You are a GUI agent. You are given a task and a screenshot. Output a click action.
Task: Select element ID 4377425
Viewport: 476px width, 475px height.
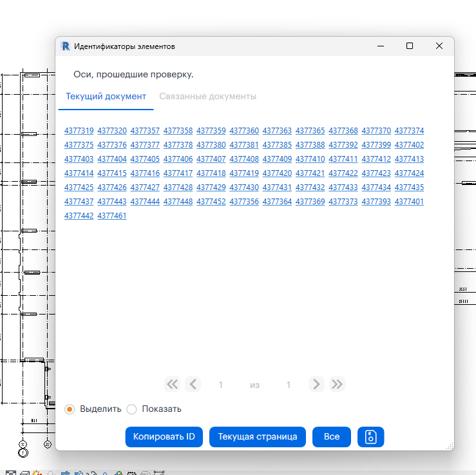(79, 188)
